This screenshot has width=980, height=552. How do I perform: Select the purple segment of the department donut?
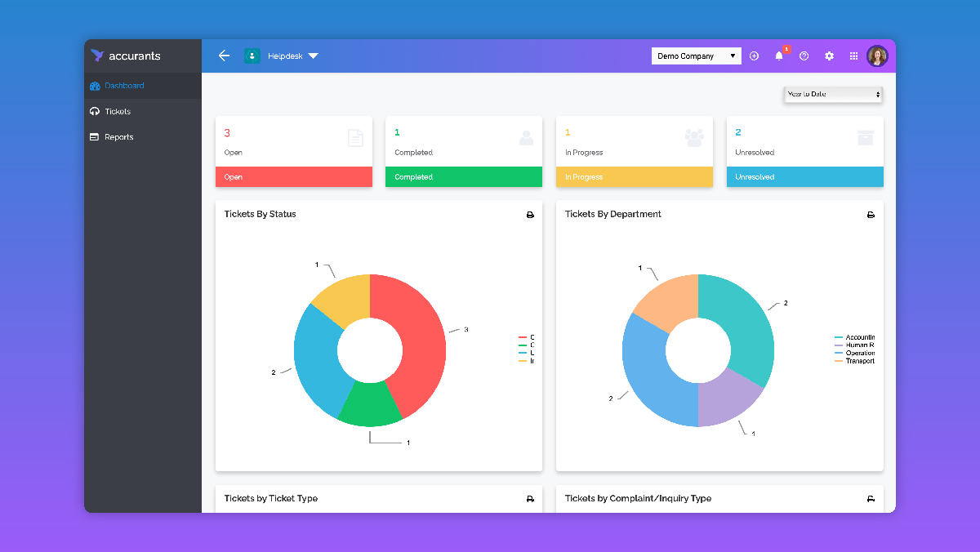pyautogui.click(x=725, y=398)
